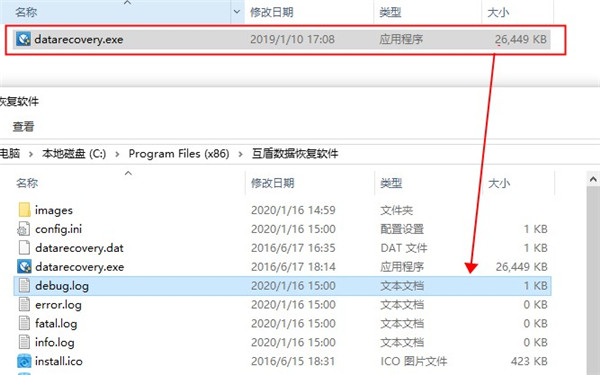Expand the chevron after Program Files (x86)
600x375 pixels.
tap(240, 154)
